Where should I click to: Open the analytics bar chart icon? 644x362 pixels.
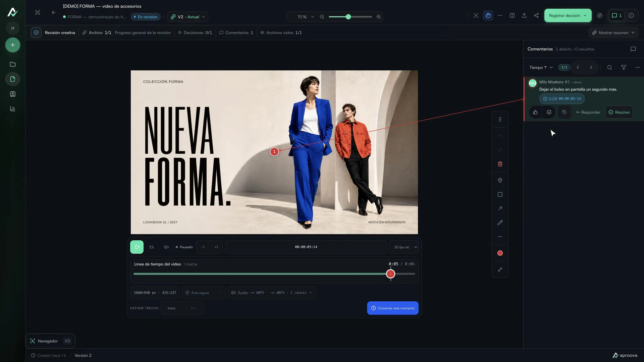pos(13,109)
